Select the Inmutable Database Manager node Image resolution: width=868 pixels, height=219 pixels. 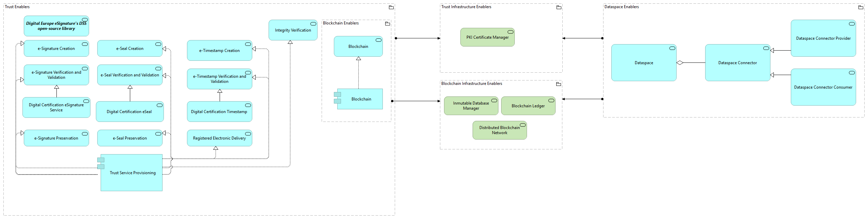(x=471, y=106)
